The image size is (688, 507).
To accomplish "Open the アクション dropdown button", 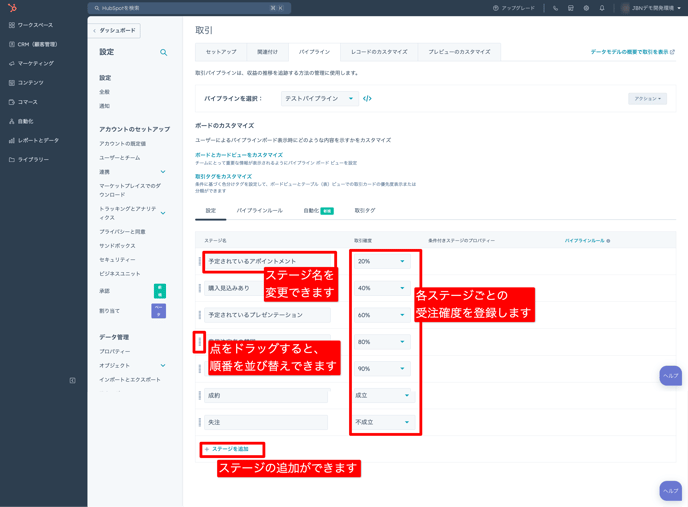I will [647, 98].
